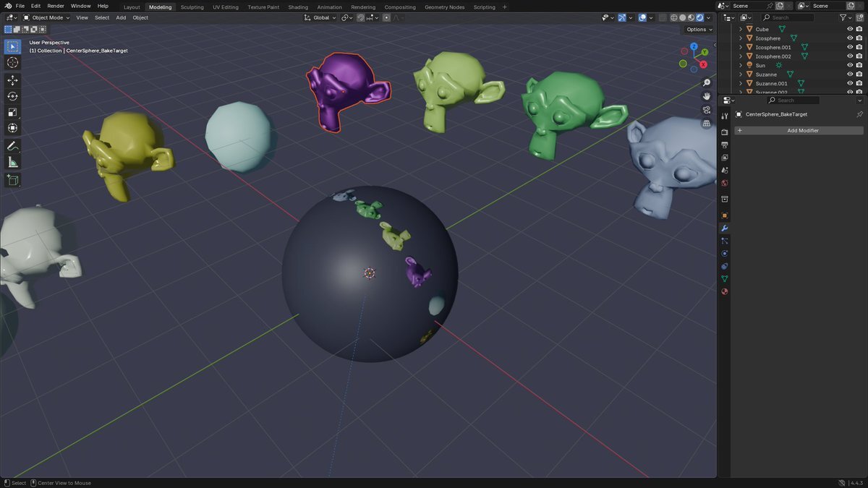Screen dimensions: 868x488
Task: Hide Icosphere in viewport via eye icon
Action: [x=850, y=38]
